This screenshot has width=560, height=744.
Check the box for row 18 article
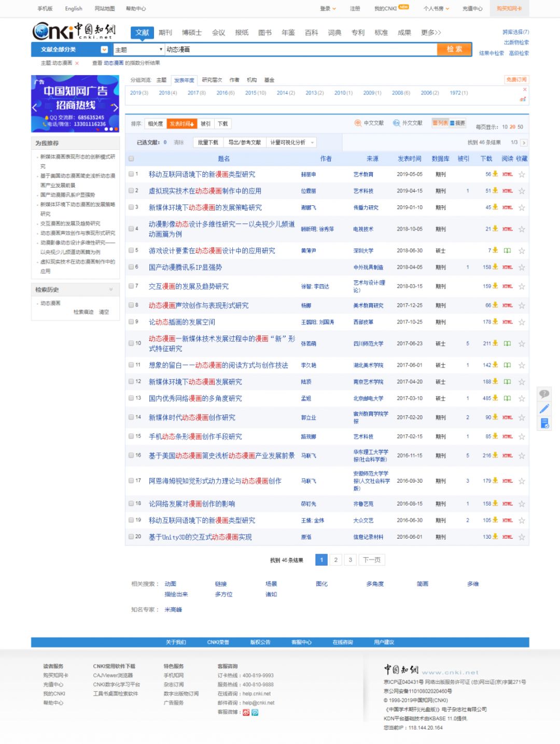pos(131,503)
